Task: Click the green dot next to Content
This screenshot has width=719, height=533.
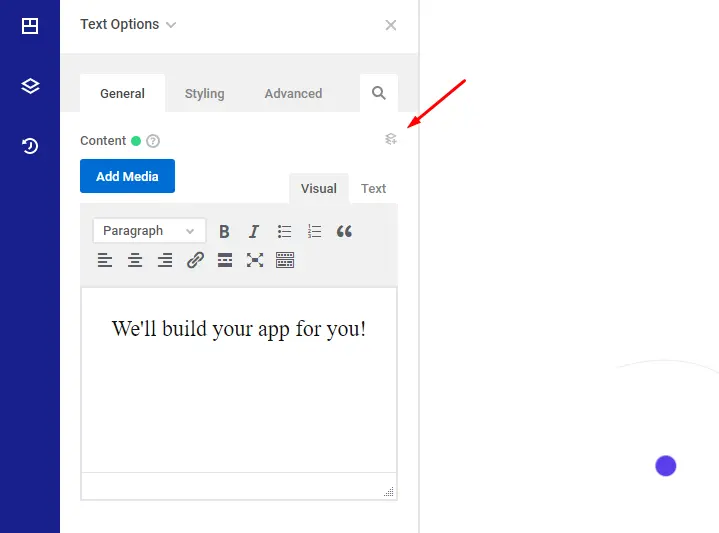Action: click(136, 141)
